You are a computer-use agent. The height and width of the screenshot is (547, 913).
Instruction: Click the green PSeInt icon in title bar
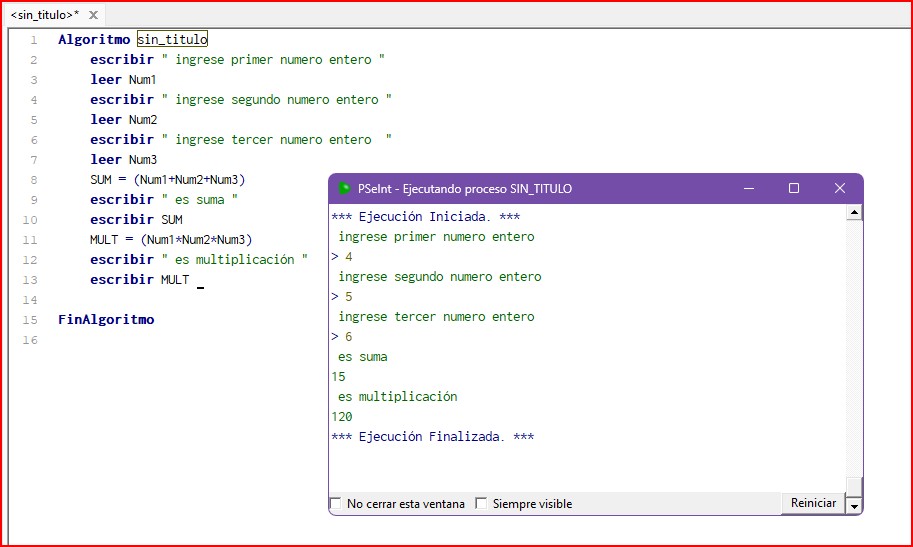point(344,188)
